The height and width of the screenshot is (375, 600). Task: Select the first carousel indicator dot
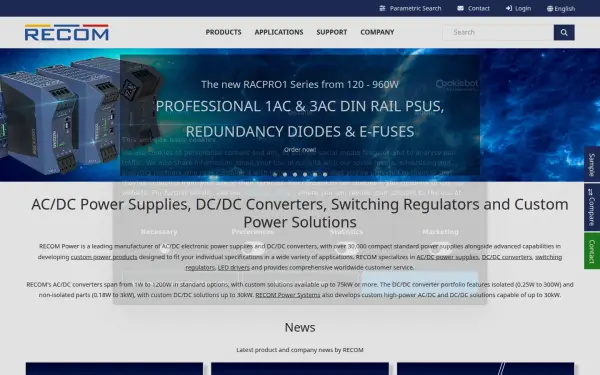275,174
